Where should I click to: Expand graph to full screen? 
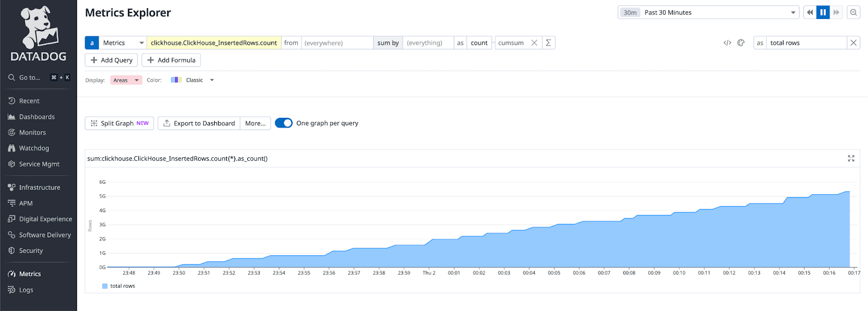tap(851, 158)
